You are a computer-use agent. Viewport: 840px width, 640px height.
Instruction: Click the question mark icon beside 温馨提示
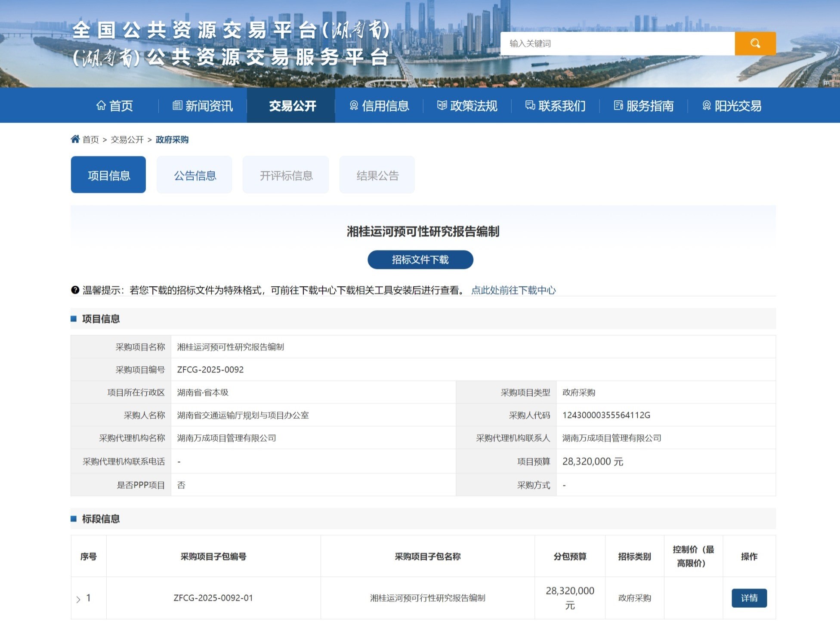[x=75, y=290]
